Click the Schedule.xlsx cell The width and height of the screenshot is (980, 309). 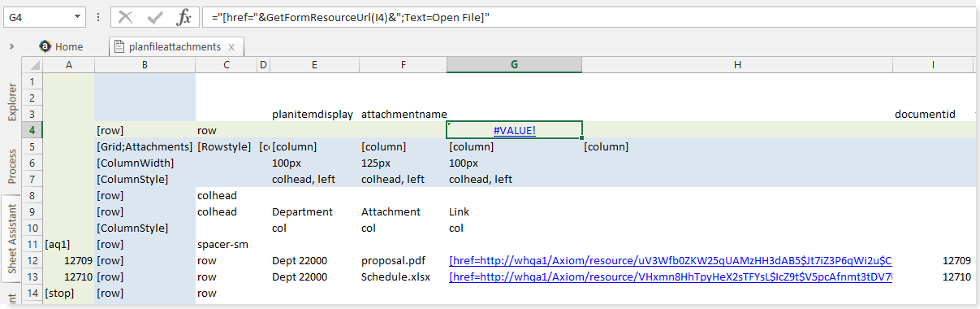(x=403, y=276)
